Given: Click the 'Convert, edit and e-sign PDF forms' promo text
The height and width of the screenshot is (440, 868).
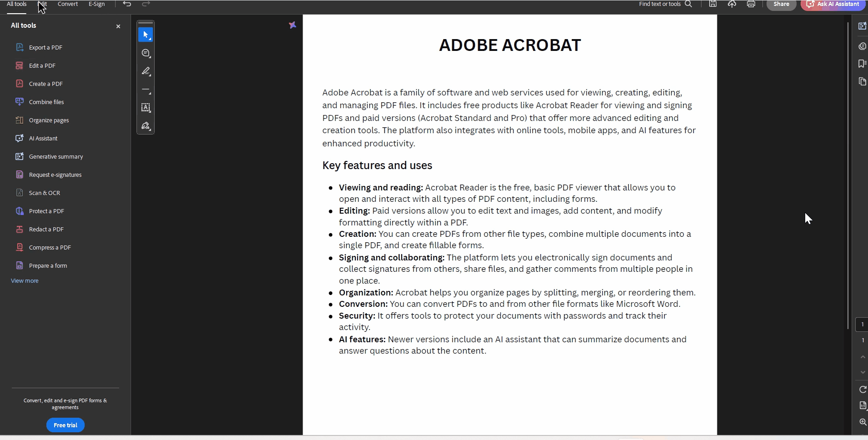Looking at the screenshot, I should pos(65,404).
